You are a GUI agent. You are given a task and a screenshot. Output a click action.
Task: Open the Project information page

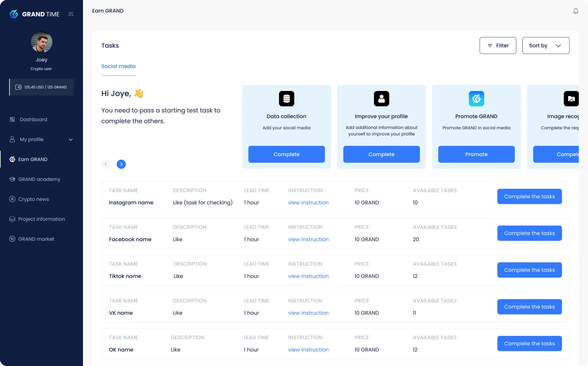(41, 219)
